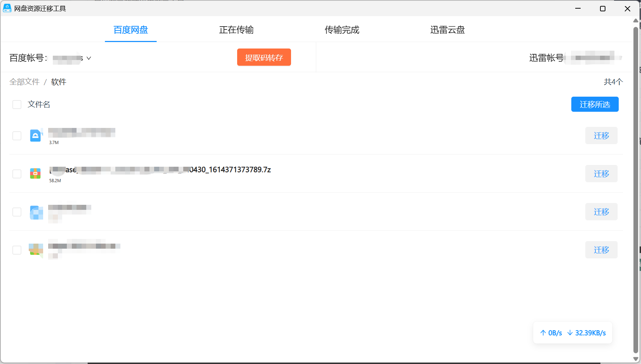
Task: Click the archive icon in the fourth row
Action: pos(36,249)
